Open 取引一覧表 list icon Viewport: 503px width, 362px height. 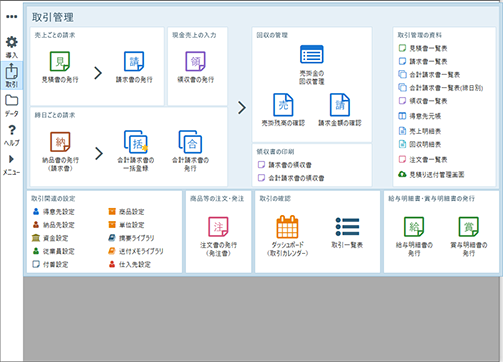coord(347,233)
